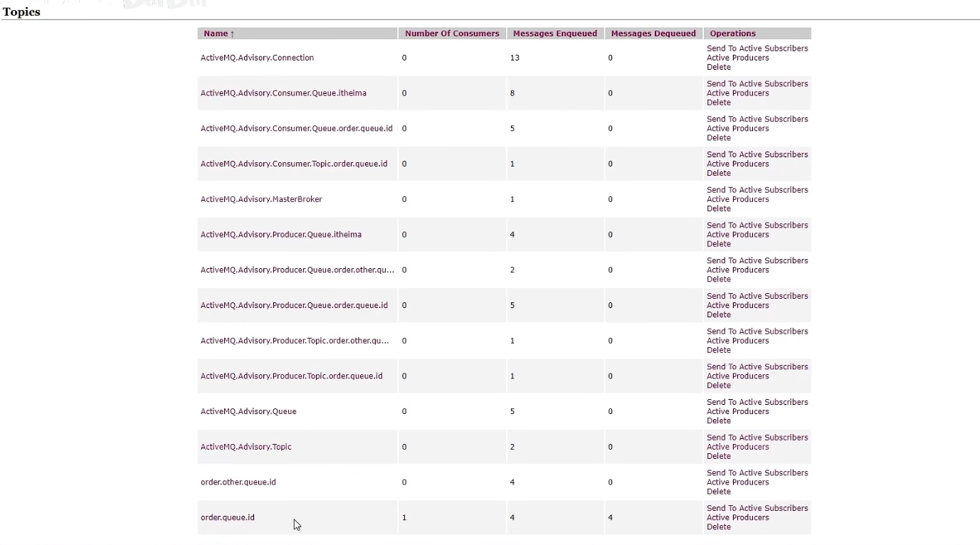Delete Producer.Queue.itheima advisory topic

point(719,244)
